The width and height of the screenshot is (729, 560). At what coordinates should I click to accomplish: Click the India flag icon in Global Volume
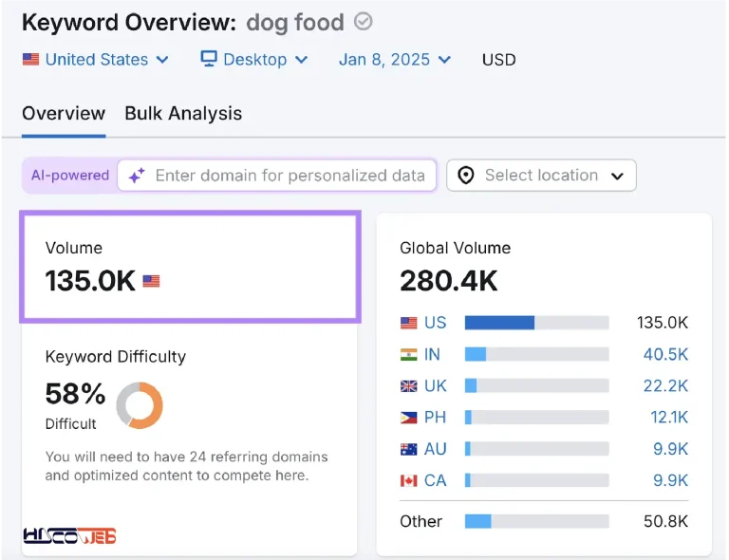click(x=409, y=355)
